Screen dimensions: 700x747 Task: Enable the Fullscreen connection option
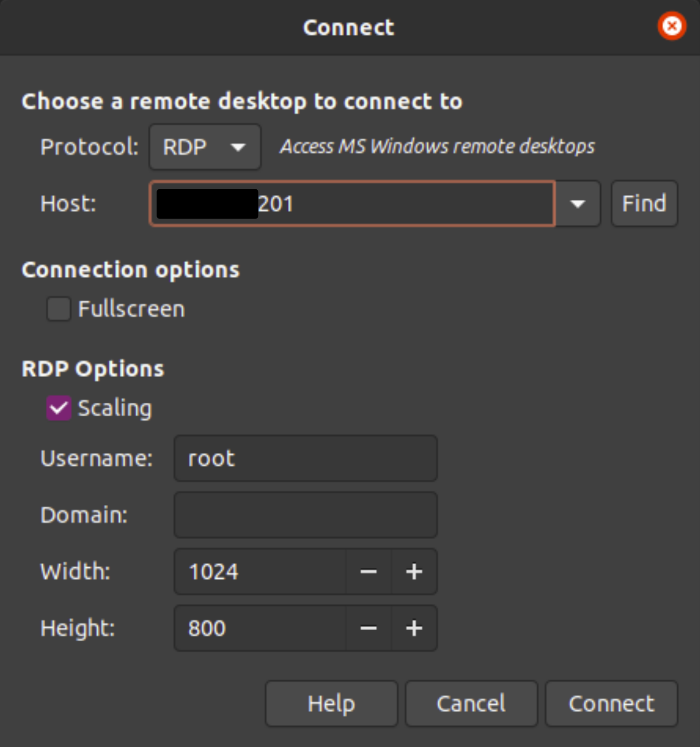click(58, 309)
